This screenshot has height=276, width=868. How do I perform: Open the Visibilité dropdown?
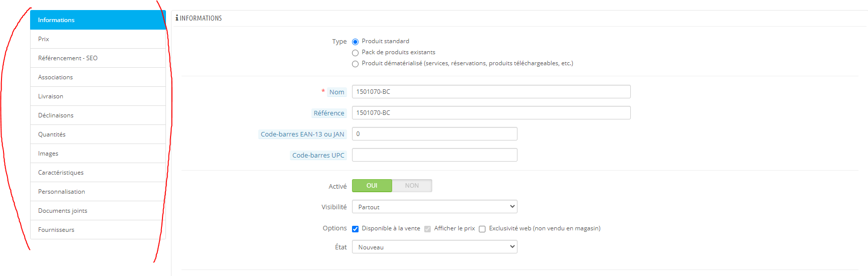(x=434, y=207)
